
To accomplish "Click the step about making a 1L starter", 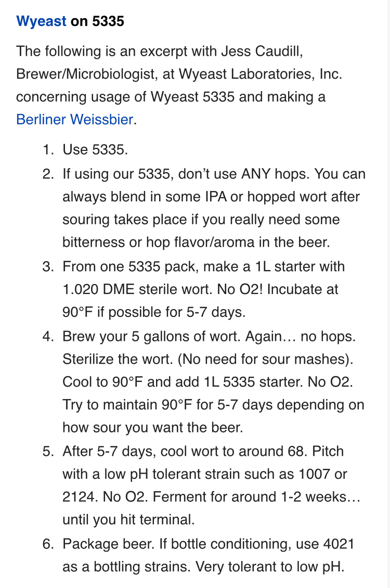I will click(203, 266).
